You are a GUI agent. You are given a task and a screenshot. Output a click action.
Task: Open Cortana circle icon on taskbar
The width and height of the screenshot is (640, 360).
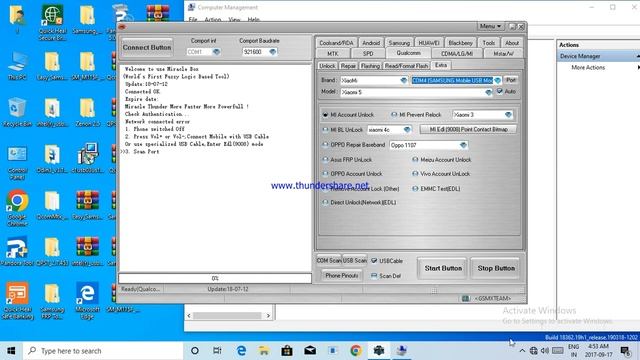point(195,351)
